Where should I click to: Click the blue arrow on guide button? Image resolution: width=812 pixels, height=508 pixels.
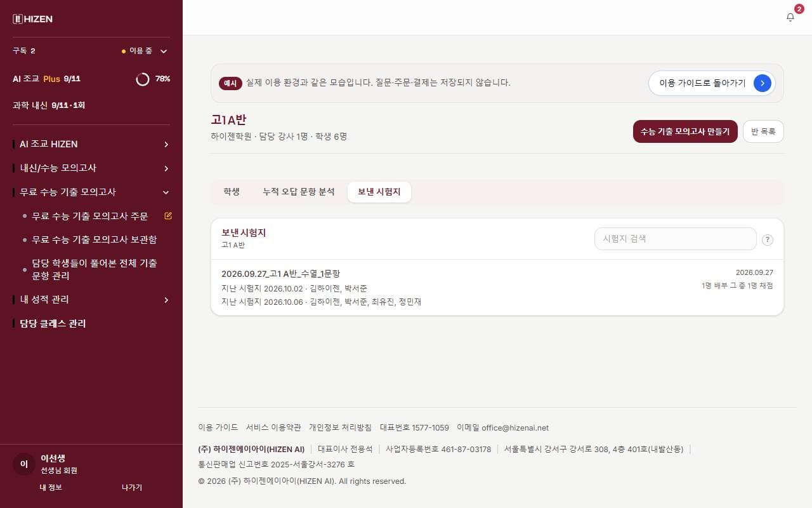click(x=763, y=83)
